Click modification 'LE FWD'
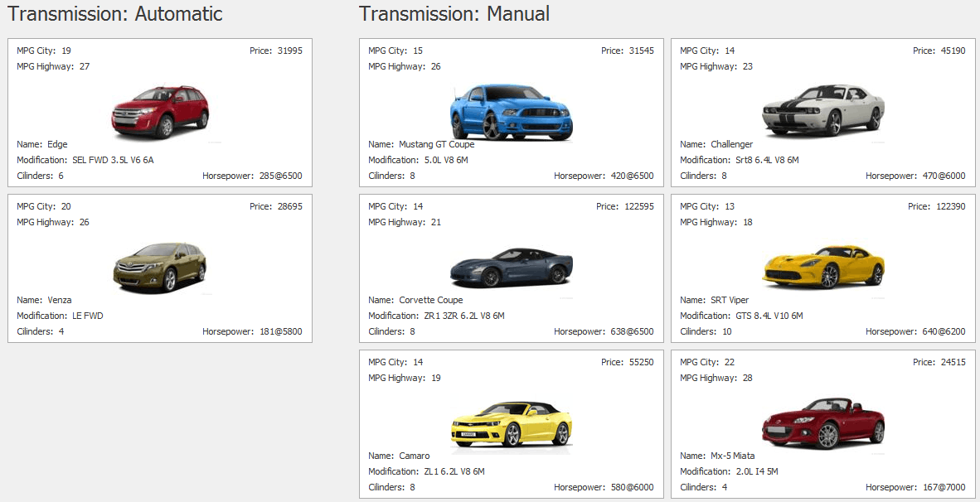Image resolution: width=980 pixels, height=502 pixels. pos(88,316)
